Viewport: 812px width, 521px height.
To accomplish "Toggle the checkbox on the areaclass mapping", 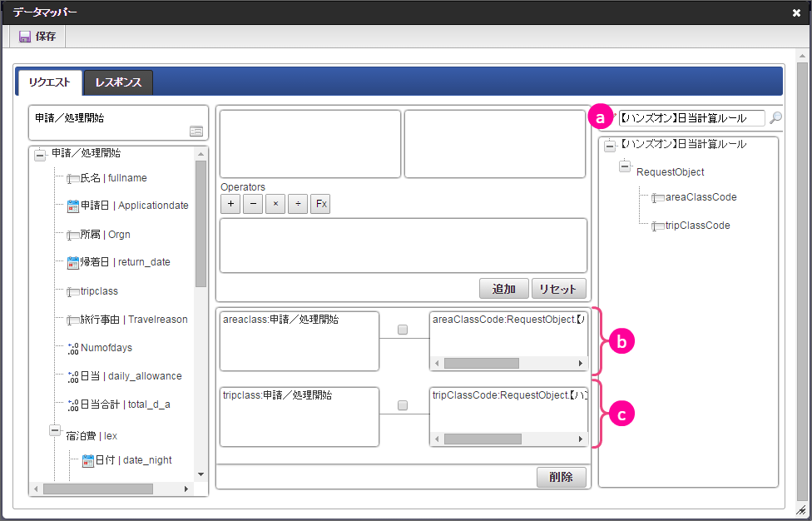I will point(403,330).
